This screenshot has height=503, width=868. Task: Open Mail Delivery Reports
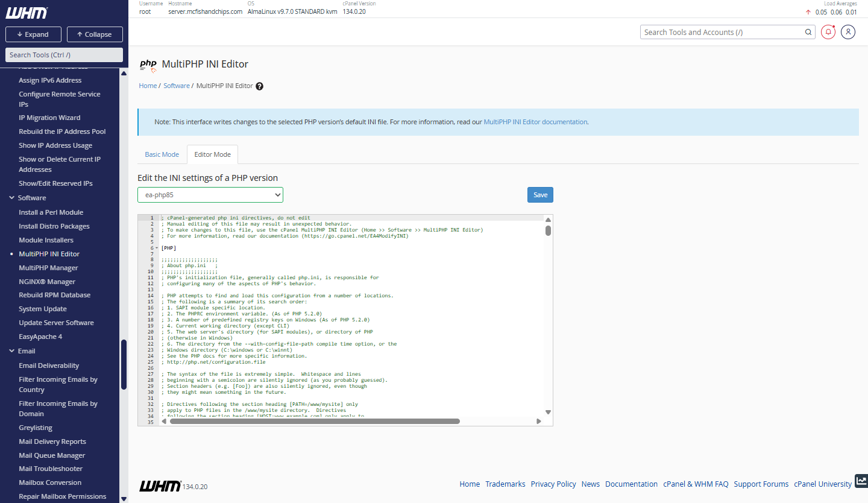point(52,441)
